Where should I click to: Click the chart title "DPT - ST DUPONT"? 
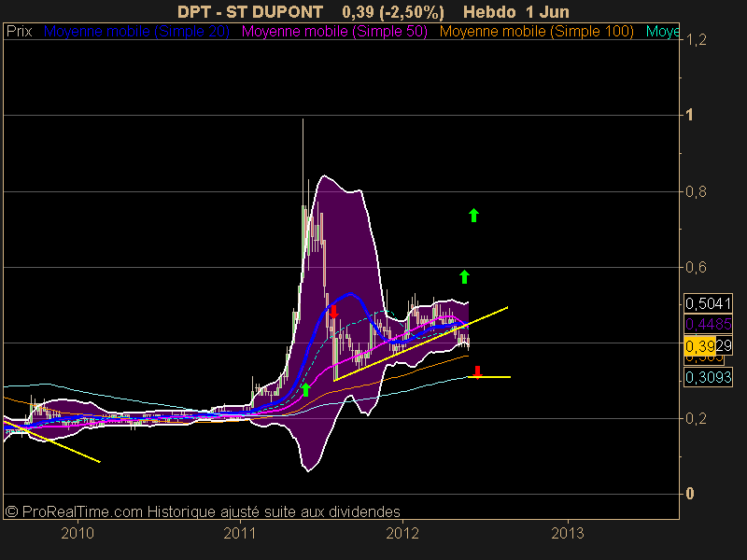[x=250, y=11]
